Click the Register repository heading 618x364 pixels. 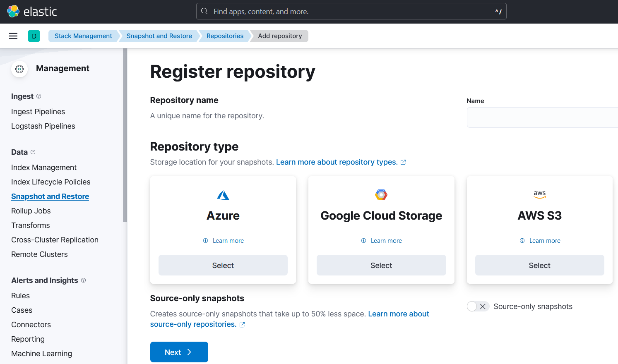pyautogui.click(x=233, y=72)
